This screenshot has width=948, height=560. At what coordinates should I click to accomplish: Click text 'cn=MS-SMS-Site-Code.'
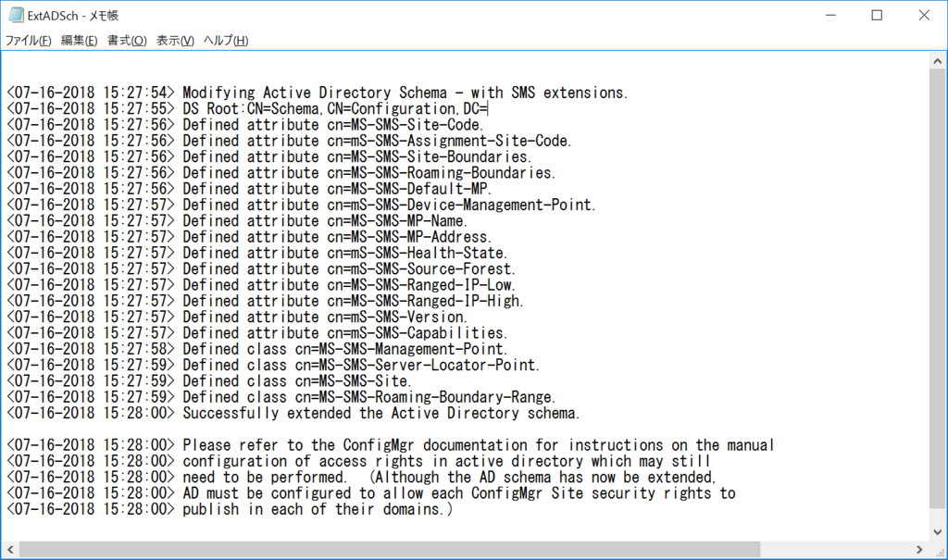tap(405, 125)
